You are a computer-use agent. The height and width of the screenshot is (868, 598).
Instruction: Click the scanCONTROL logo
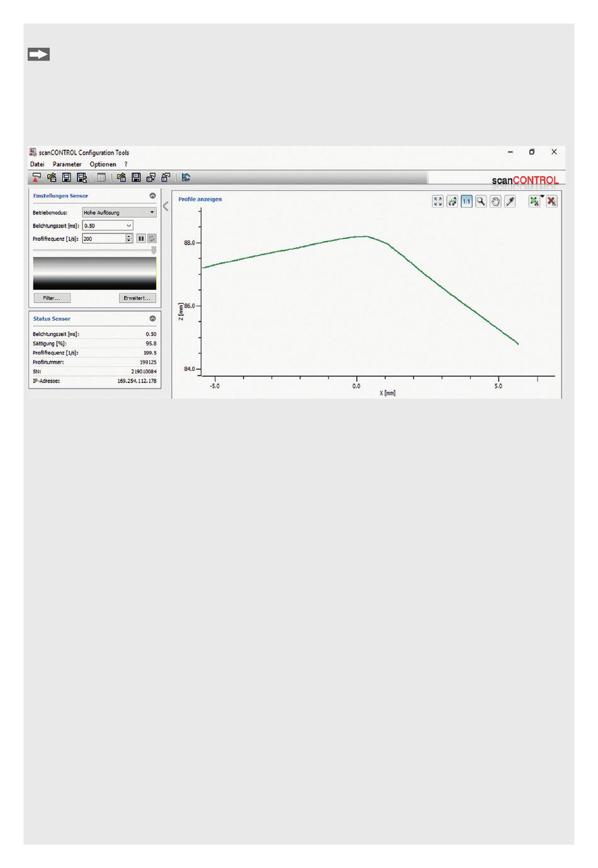click(x=525, y=181)
